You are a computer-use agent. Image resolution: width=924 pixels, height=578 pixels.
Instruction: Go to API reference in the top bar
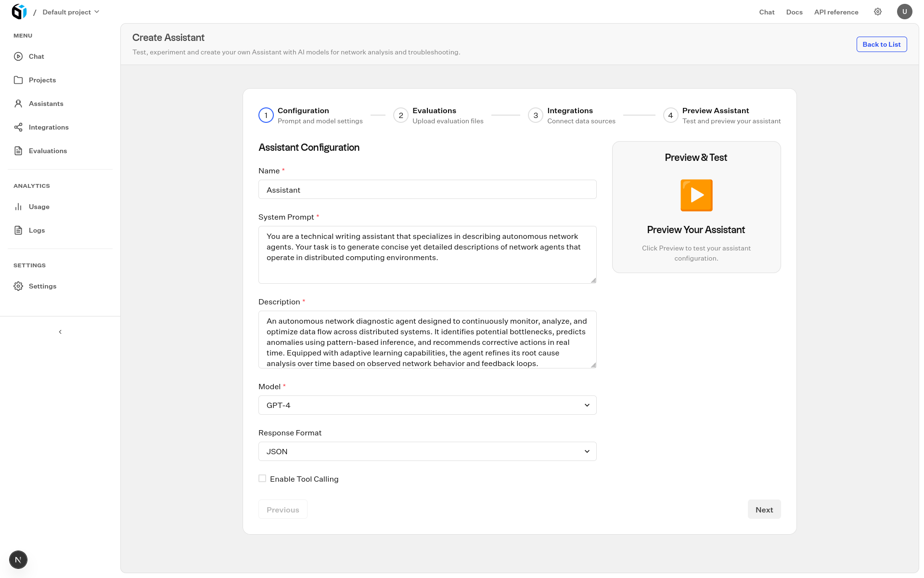[836, 12]
